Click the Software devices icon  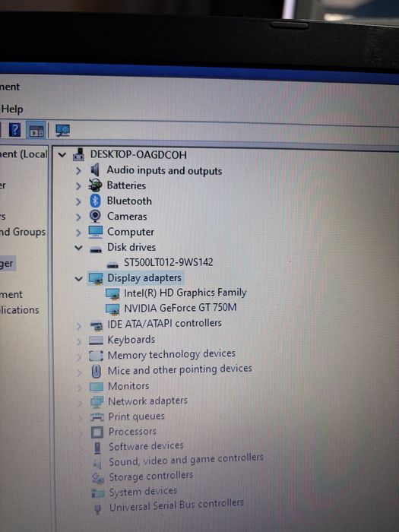click(x=97, y=448)
